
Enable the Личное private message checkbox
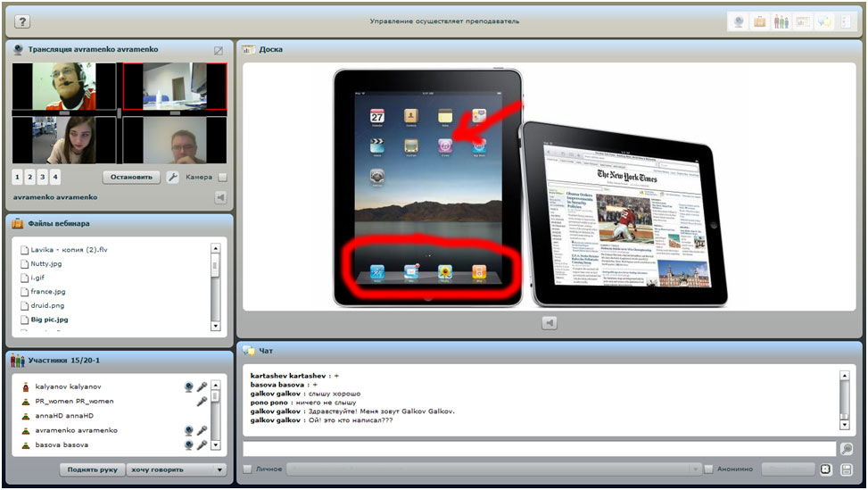pos(247,469)
